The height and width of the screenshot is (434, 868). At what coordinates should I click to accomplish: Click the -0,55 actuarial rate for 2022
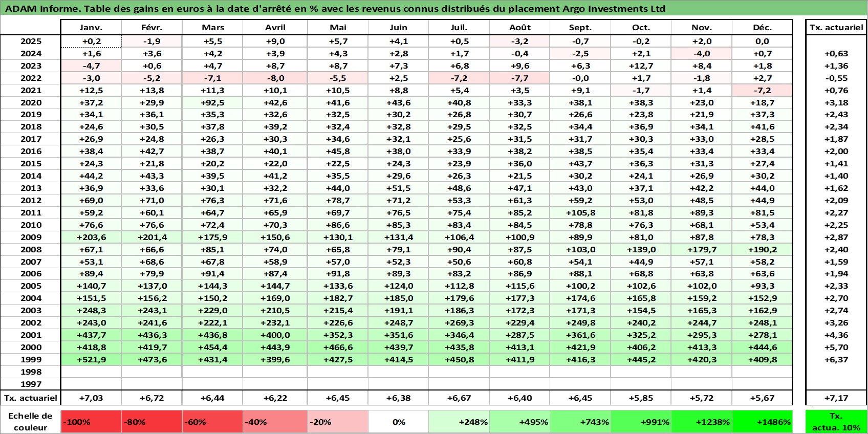836,78
